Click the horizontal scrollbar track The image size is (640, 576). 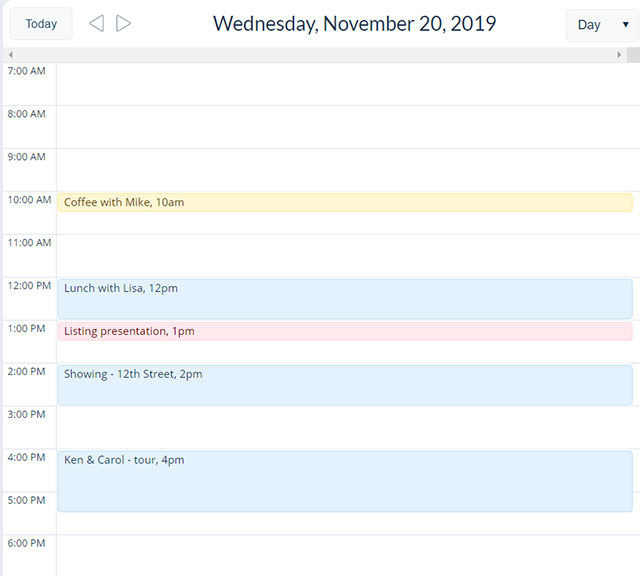[x=315, y=55]
